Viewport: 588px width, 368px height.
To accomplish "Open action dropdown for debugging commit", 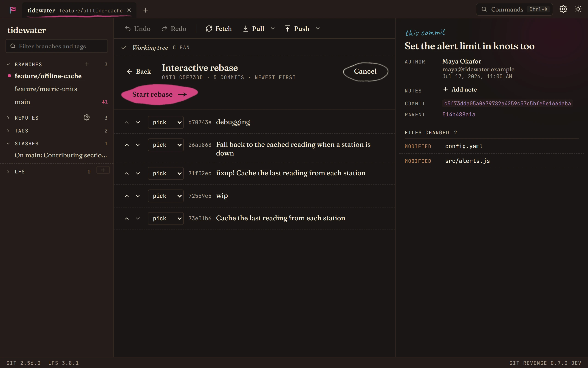I will pos(166,122).
